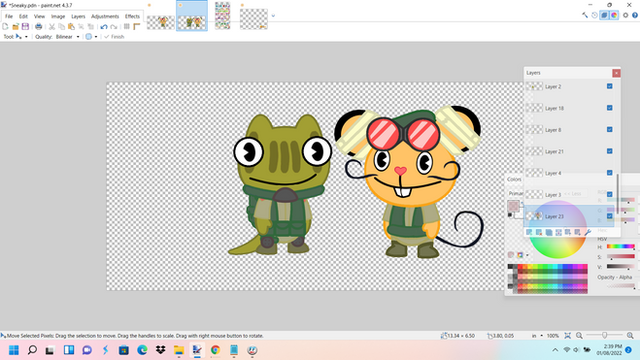Viewport: 640px width, 360px height.
Task: Click the Duplicate Layer icon
Action: (549, 232)
